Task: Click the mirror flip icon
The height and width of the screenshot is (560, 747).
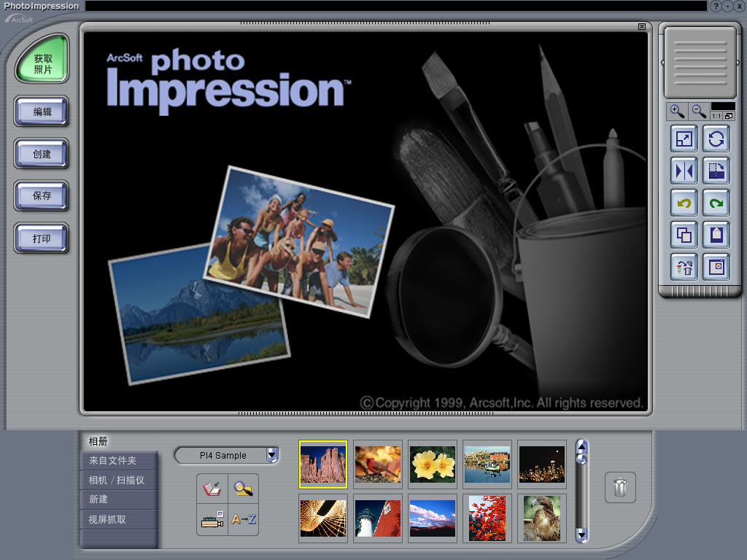Action: [x=685, y=171]
